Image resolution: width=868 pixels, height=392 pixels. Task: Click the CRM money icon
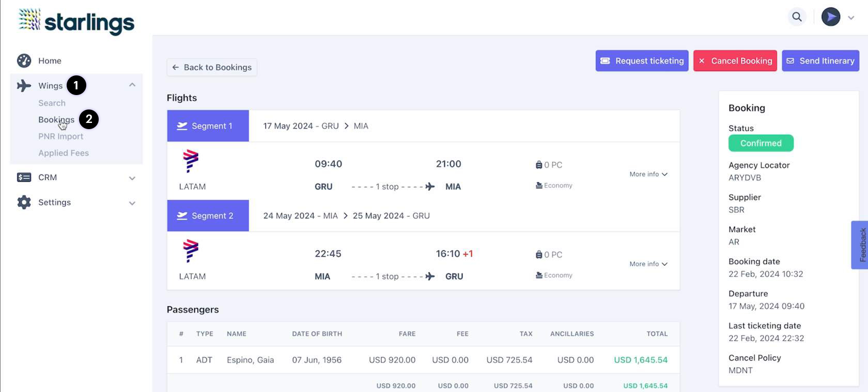coord(24,178)
